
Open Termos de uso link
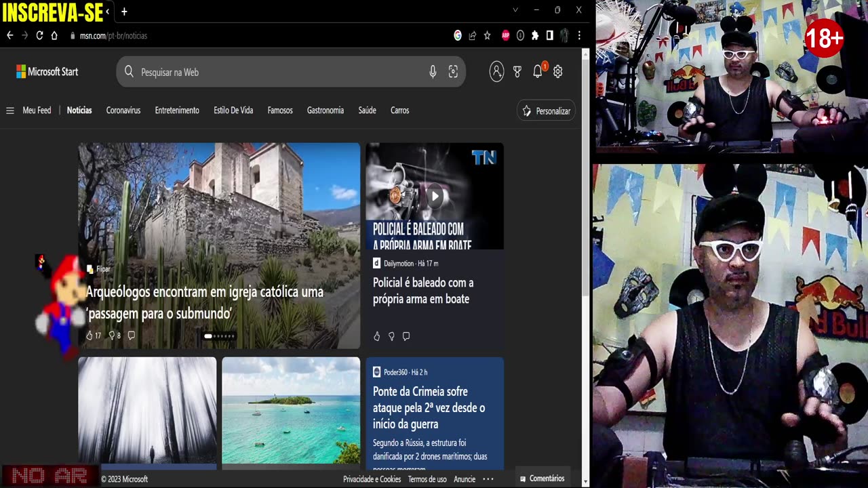click(x=427, y=479)
